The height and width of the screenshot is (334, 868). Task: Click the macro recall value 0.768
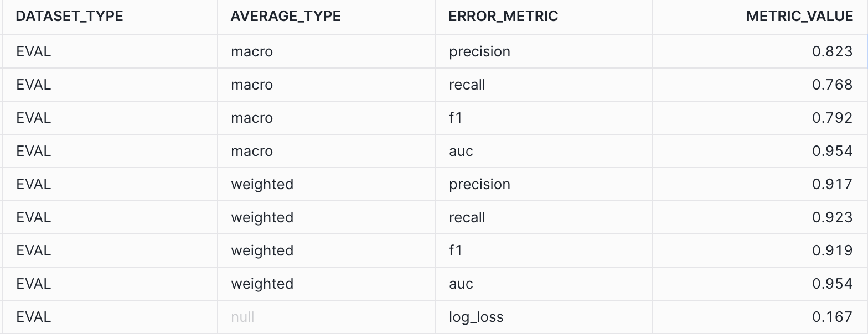(x=832, y=85)
